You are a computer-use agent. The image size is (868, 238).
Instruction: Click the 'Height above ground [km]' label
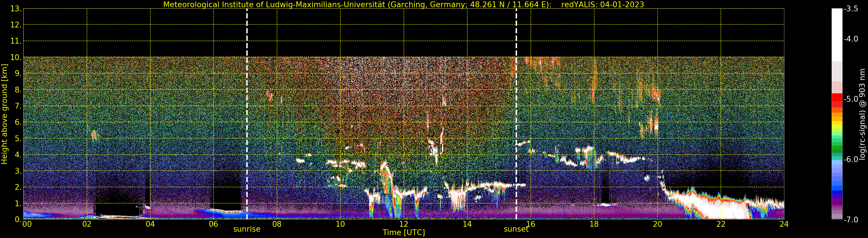(4, 114)
